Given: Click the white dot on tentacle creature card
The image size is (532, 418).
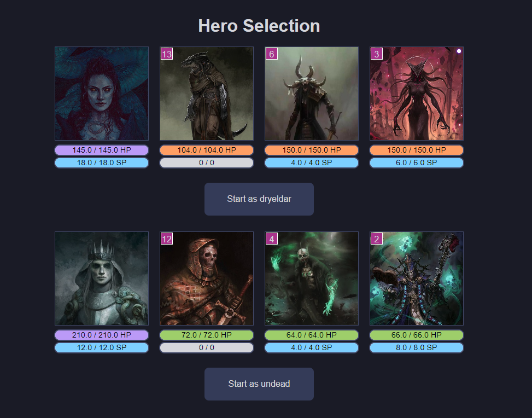Looking at the screenshot, I should click(x=459, y=51).
